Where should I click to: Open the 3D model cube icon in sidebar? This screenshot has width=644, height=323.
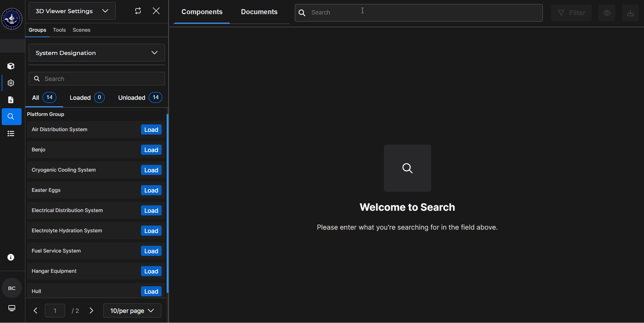point(11,66)
